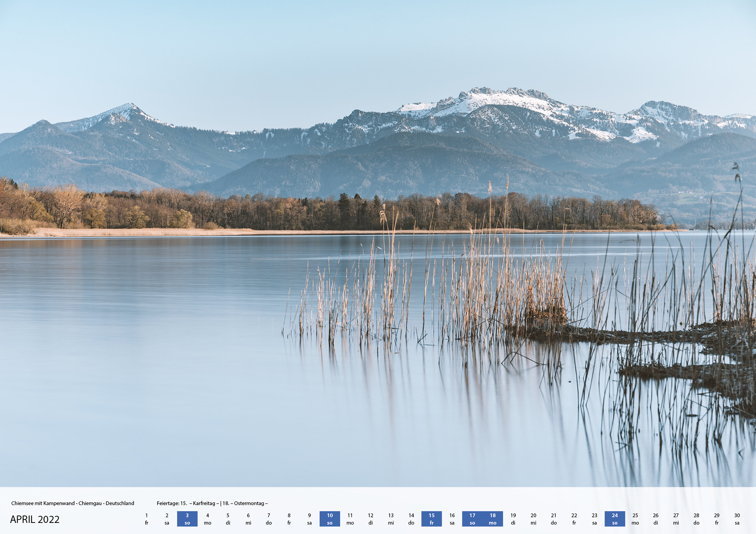
Task: Pick the last date 30 sa
Action: [737, 519]
